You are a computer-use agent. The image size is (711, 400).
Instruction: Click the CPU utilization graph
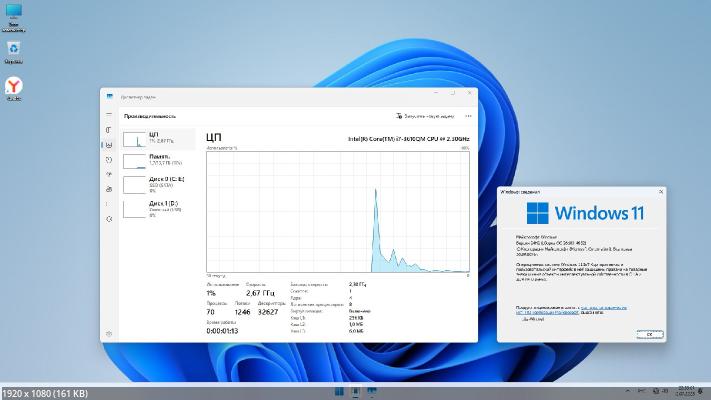tap(338, 212)
